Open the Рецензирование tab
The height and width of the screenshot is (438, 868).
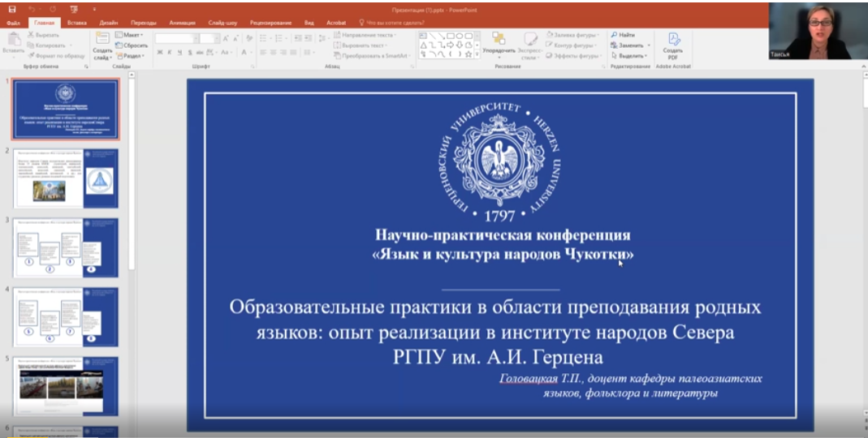click(270, 23)
